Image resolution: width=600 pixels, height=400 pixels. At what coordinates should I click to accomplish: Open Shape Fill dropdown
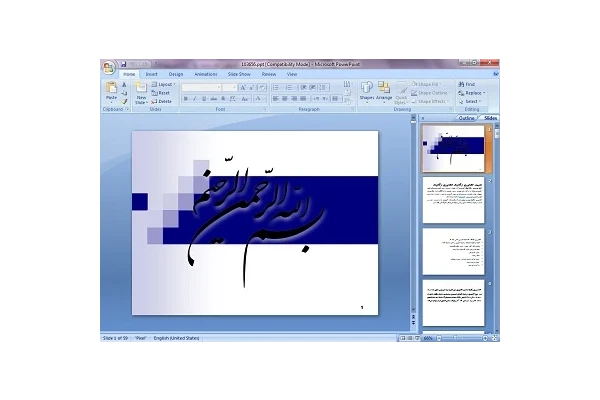click(x=427, y=84)
